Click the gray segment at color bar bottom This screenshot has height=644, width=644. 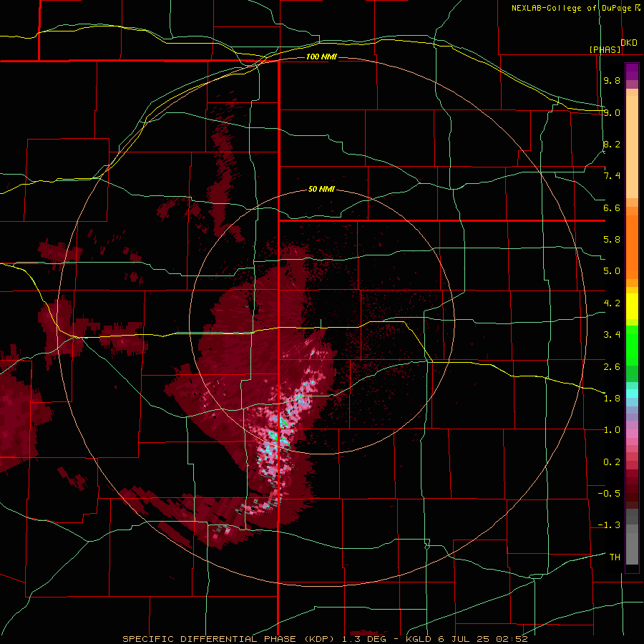[632, 550]
